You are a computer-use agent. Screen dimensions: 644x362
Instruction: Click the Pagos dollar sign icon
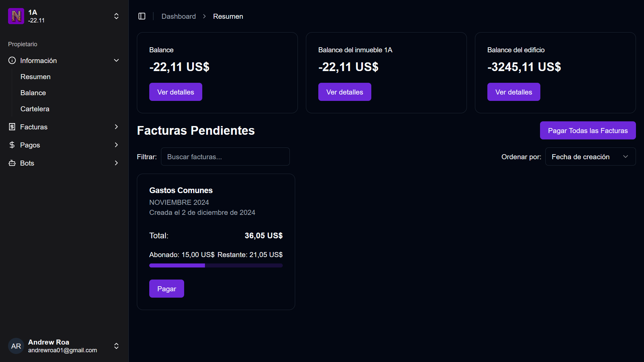tap(12, 145)
